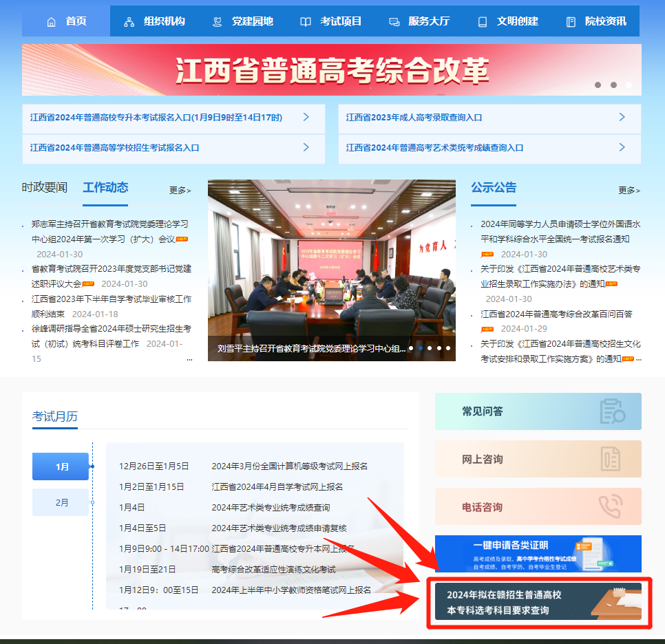Click chevron on 艺术类统考成绩查询入口 row
Viewport: 665px width, 644px height.
pyautogui.click(x=622, y=147)
